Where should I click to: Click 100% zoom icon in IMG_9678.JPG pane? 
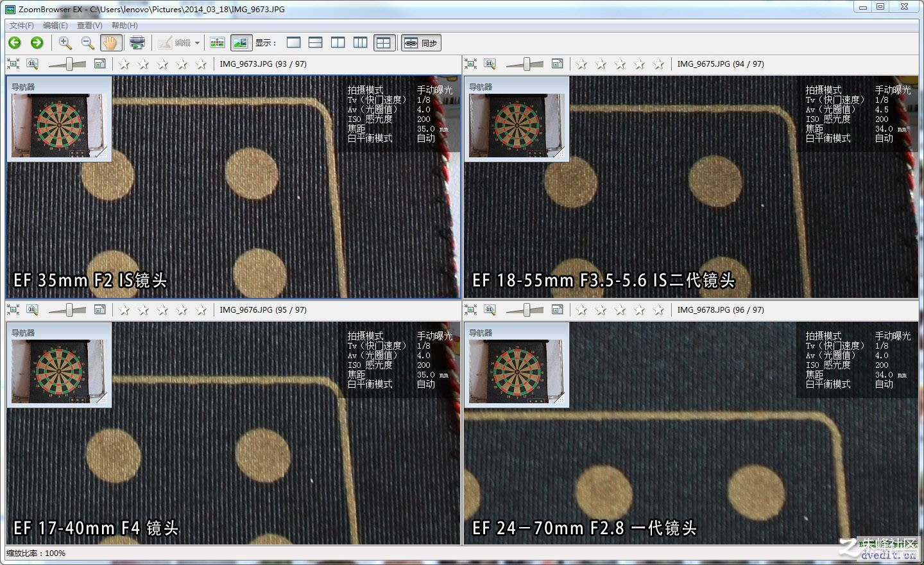490,309
